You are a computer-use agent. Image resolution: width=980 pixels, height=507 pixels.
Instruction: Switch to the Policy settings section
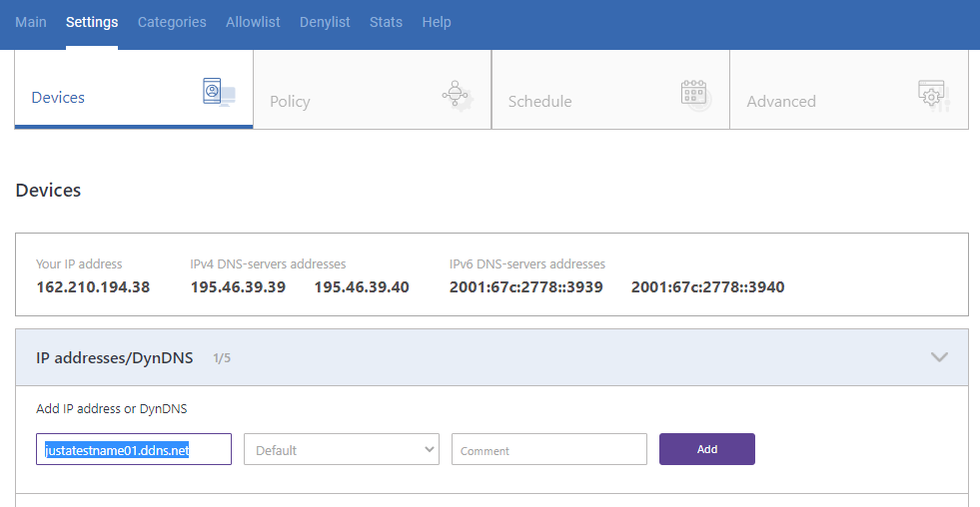click(373, 89)
